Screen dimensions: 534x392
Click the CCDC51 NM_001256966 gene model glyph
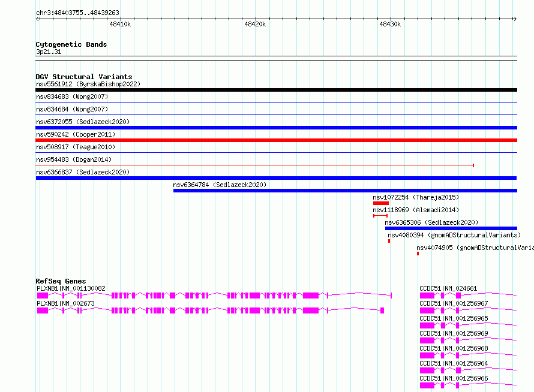[468, 385]
